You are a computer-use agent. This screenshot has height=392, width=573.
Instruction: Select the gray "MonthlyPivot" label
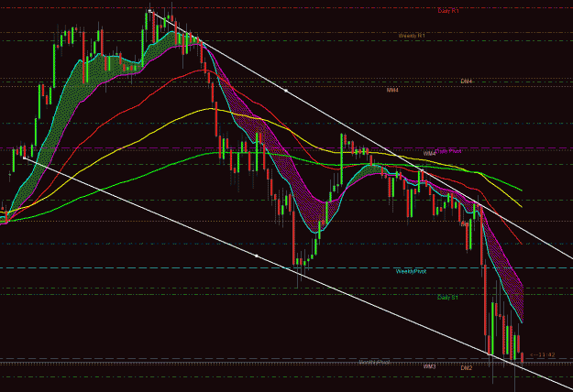tap(374, 363)
